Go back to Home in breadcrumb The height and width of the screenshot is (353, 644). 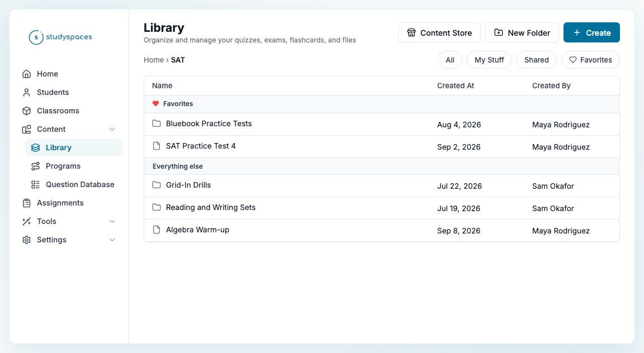pyautogui.click(x=154, y=60)
